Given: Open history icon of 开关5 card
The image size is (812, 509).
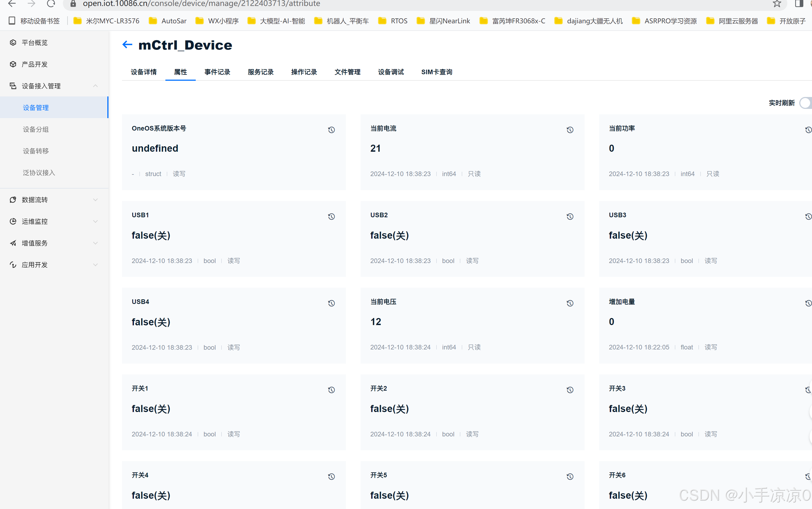Looking at the screenshot, I should pos(570,476).
